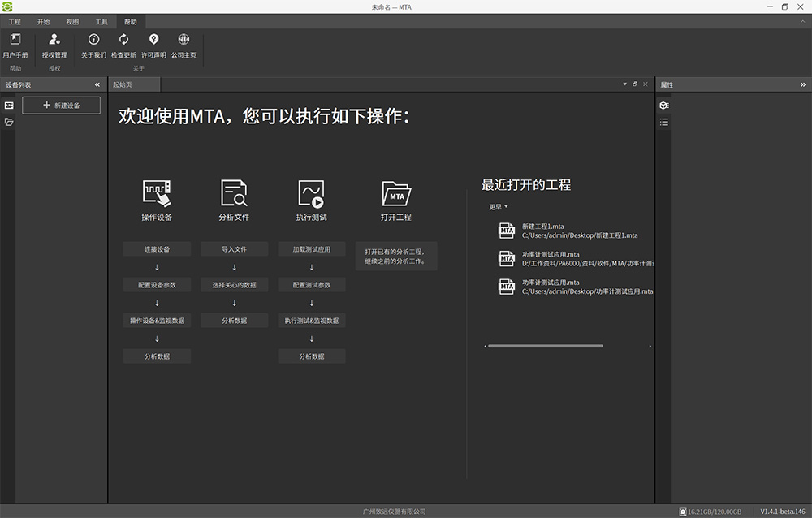Open 关于我们 about info icon
The width and height of the screenshot is (812, 518).
[x=93, y=40]
